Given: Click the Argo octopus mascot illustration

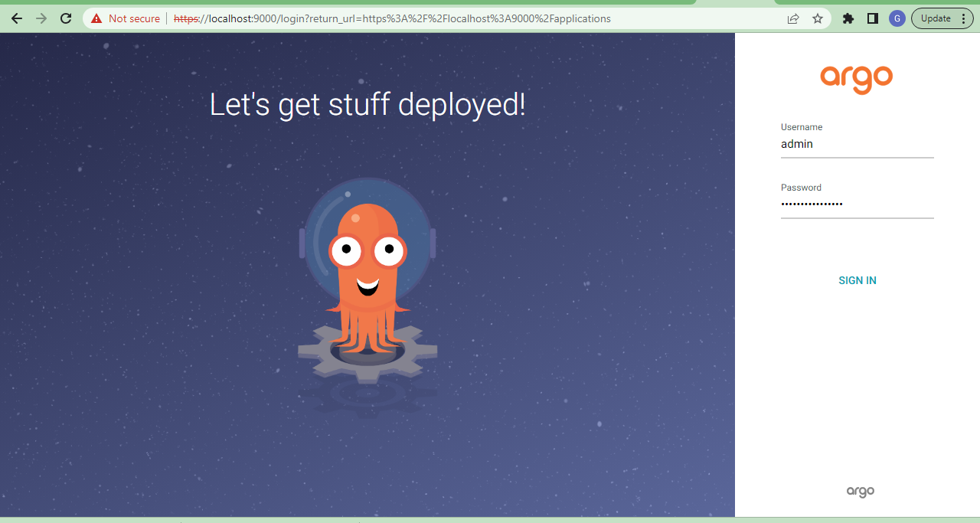Looking at the screenshot, I should [x=368, y=276].
